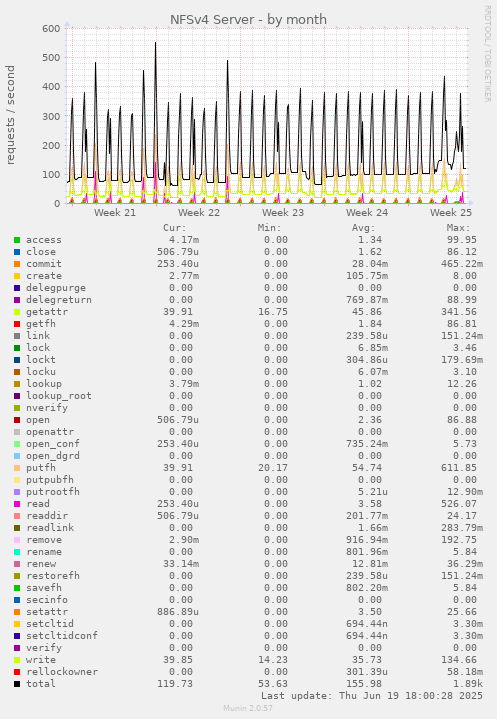Image resolution: width=497 pixels, height=719 pixels.
Task: Click the 'Week 24' x-axis label
Action: click(x=367, y=213)
